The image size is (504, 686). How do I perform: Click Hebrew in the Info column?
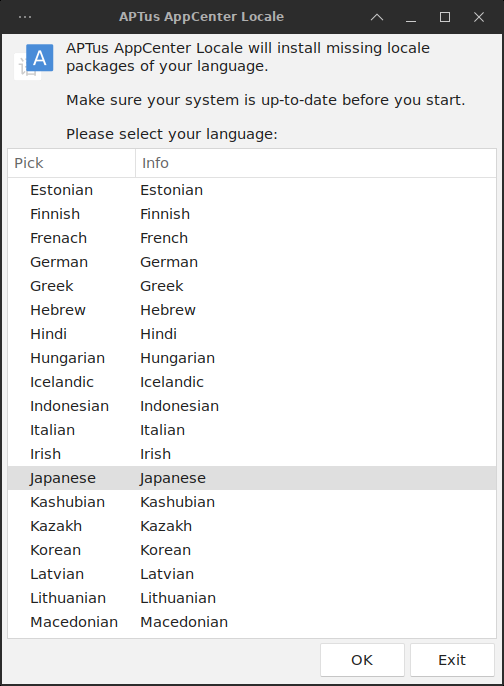click(168, 310)
